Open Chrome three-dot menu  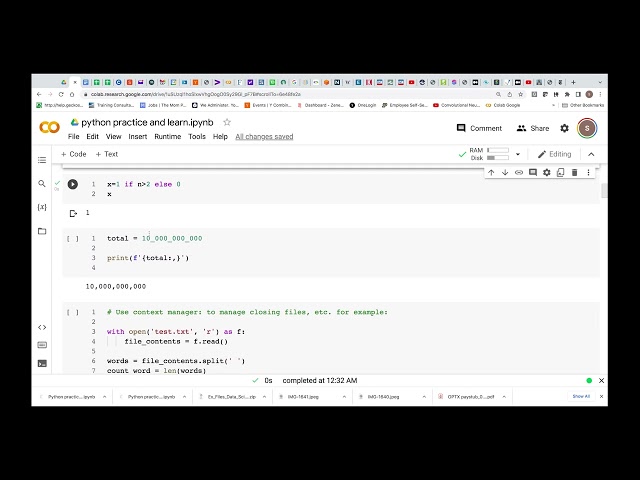(x=600, y=94)
